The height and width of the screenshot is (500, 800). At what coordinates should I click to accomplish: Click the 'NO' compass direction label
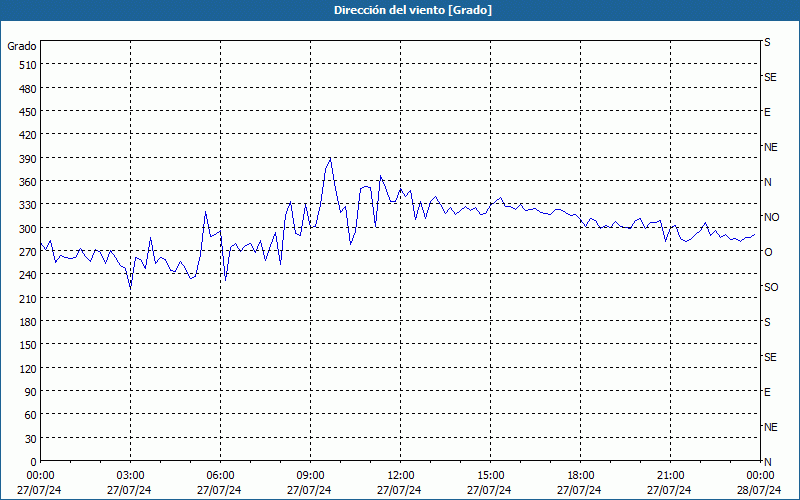click(771, 217)
